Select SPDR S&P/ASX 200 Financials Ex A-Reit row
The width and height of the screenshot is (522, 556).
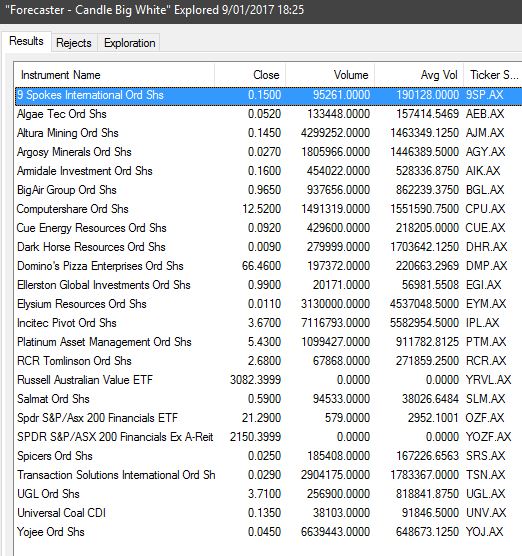click(x=268, y=437)
